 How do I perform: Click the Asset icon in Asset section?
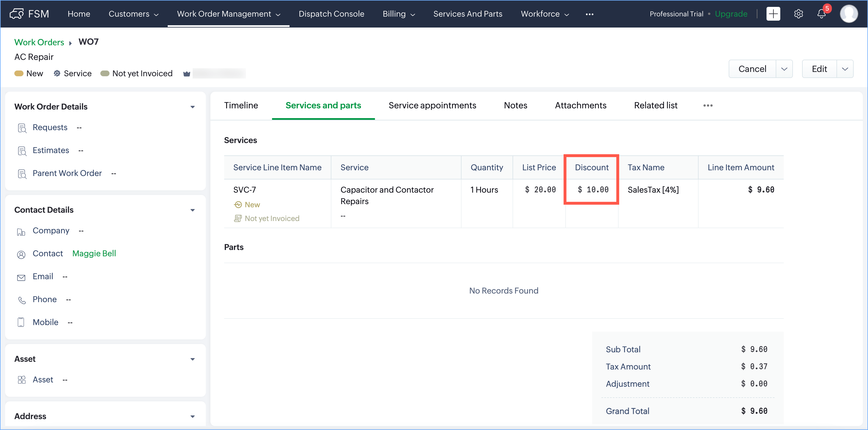21,380
